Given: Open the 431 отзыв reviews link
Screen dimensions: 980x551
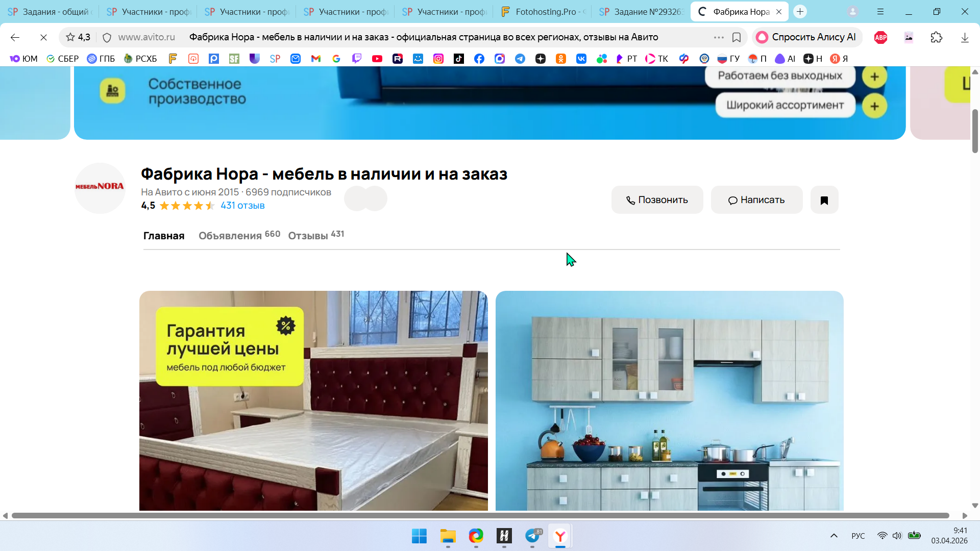Looking at the screenshot, I should coord(242,206).
